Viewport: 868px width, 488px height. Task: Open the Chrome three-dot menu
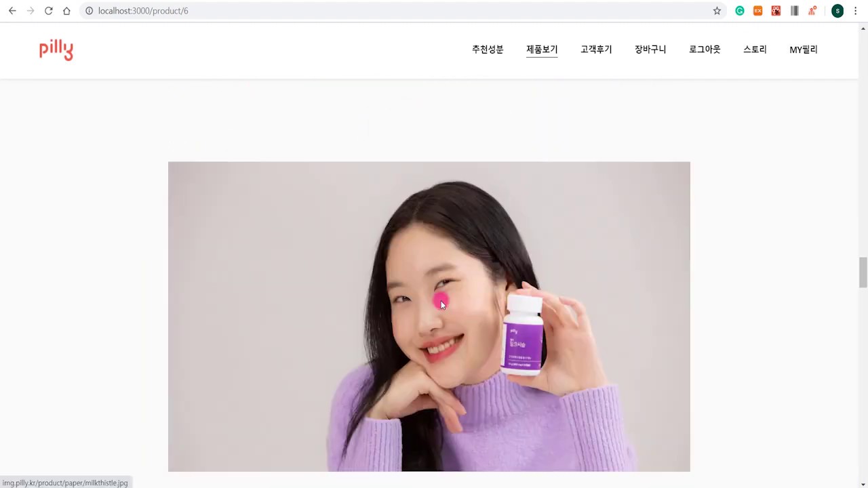tap(855, 11)
